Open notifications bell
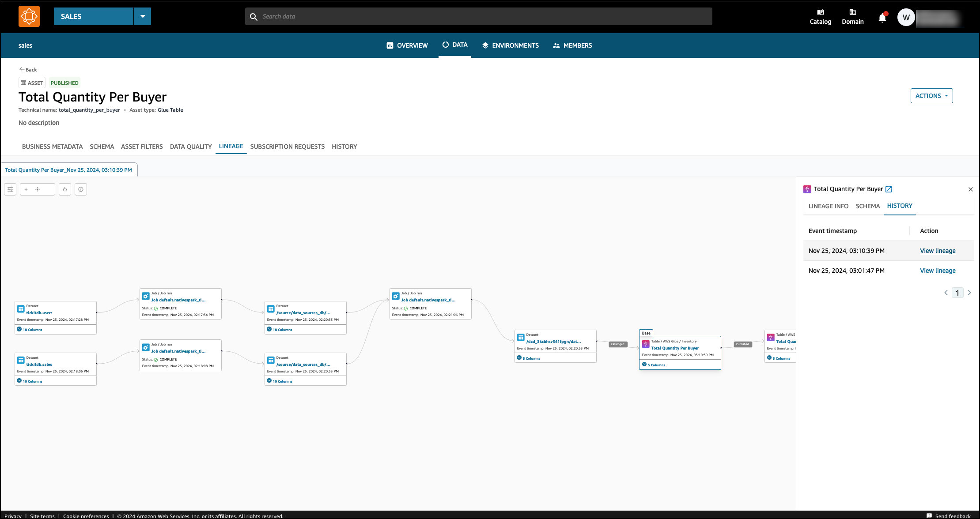The image size is (980, 519). [882, 18]
